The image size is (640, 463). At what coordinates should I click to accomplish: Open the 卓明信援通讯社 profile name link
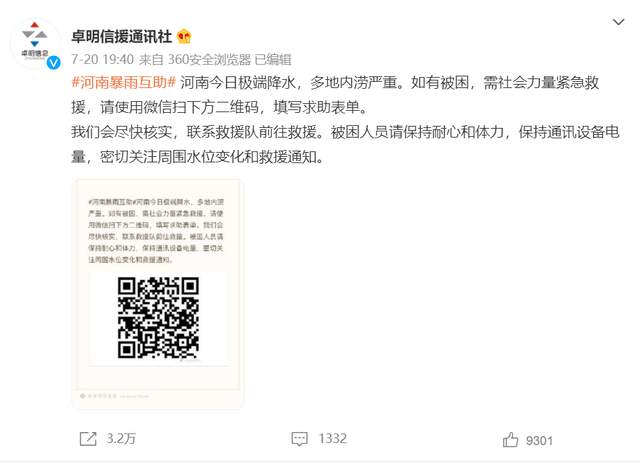(x=121, y=36)
